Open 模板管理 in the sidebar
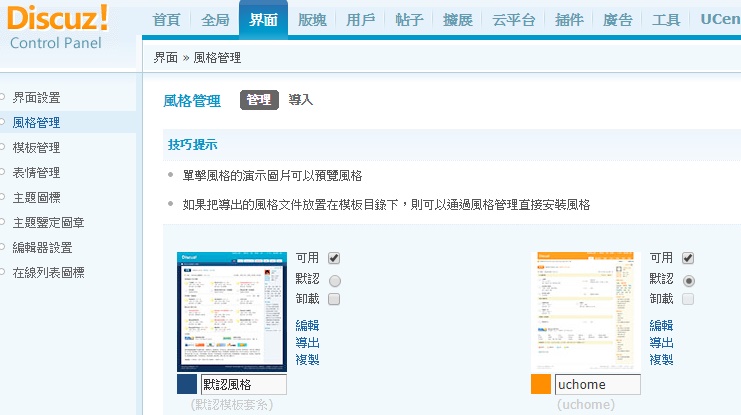The height and width of the screenshot is (415, 741). click(x=36, y=147)
